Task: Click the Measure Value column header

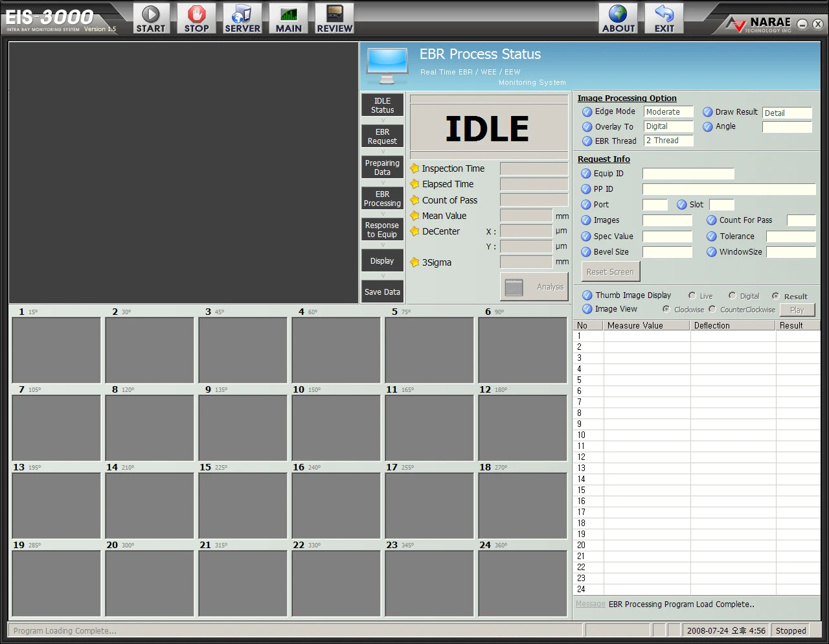Action: [x=647, y=325]
